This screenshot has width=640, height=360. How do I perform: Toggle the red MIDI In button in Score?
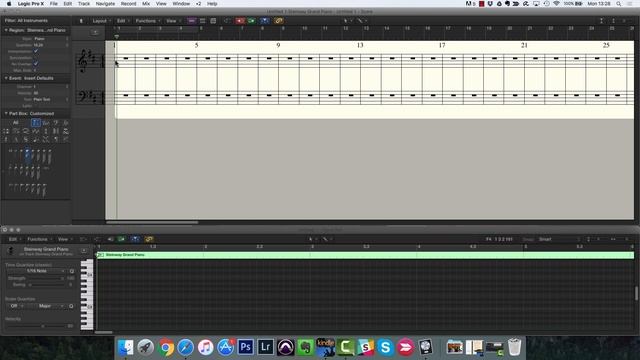tap(240, 21)
